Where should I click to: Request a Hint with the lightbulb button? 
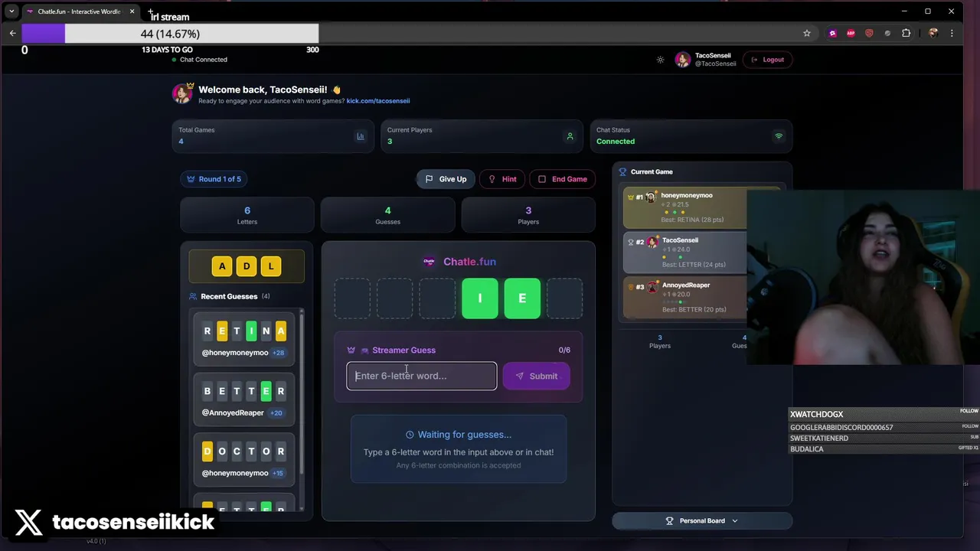[x=502, y=179]
